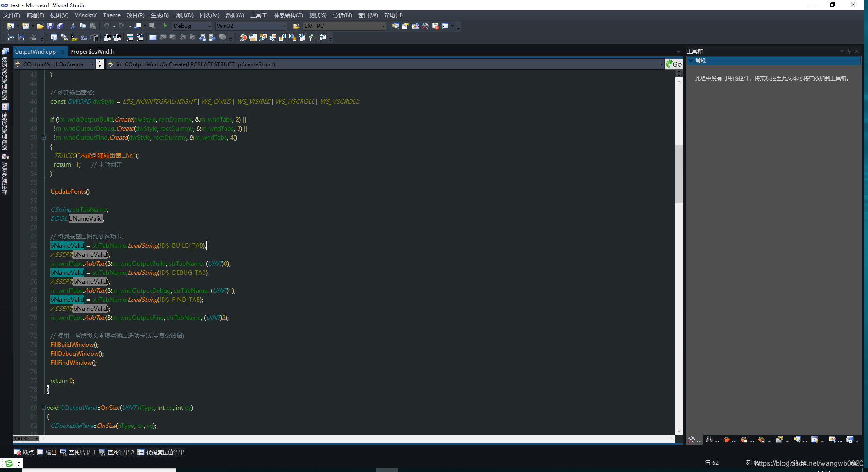Click the Cut scissors icon
The image size is (868, 472).
point(73,26)
